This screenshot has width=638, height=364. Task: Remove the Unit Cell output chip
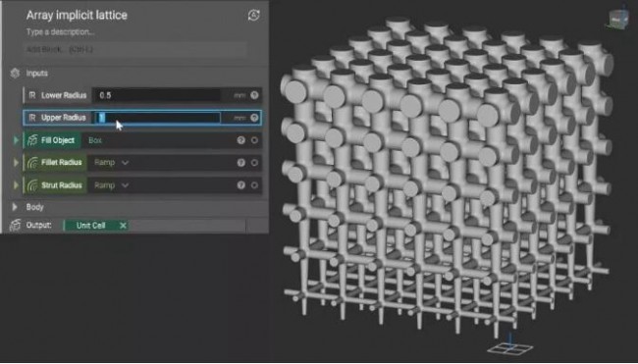(123, 226)
